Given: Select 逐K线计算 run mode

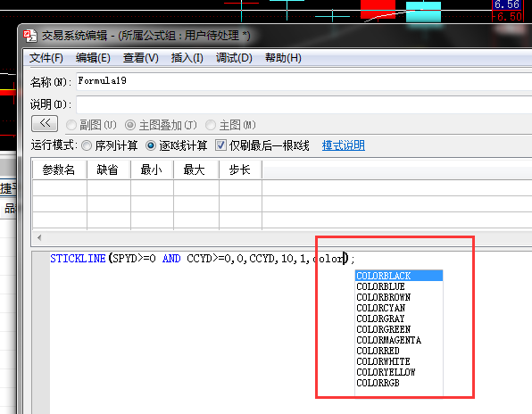Looking at the screenshot, I should (x=151, y=145).
